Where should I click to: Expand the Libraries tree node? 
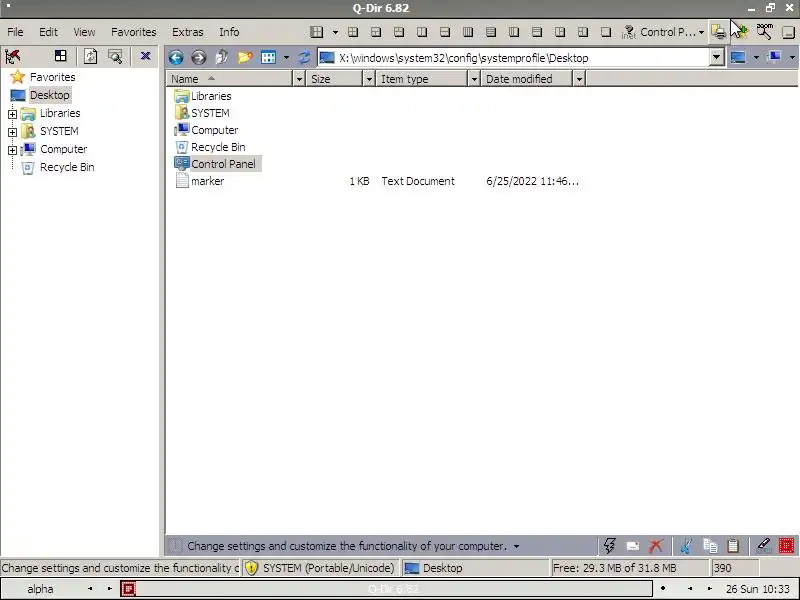click(x=12, y=114)
